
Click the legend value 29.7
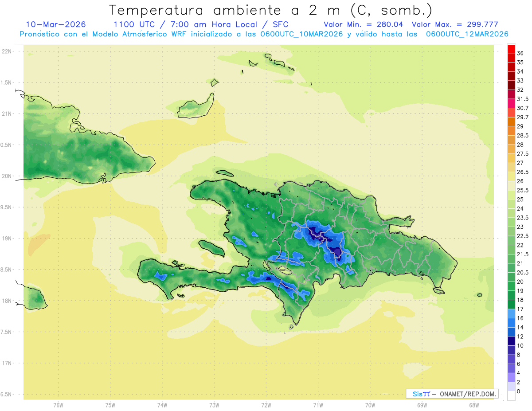coord(523,117)
